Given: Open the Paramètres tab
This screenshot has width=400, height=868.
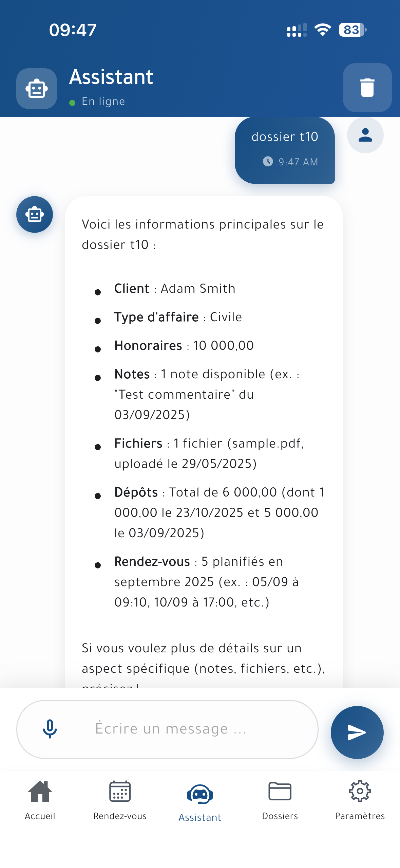Looking at the screenshot, I should click(x=360, y=799).
